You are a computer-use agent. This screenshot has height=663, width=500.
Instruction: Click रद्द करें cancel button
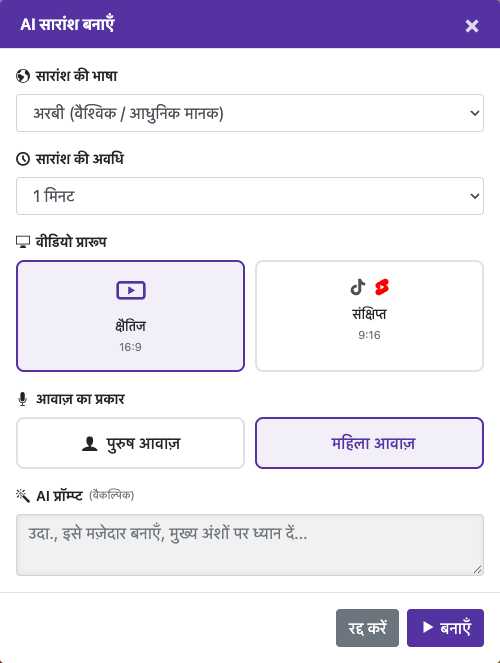[367, 628]
